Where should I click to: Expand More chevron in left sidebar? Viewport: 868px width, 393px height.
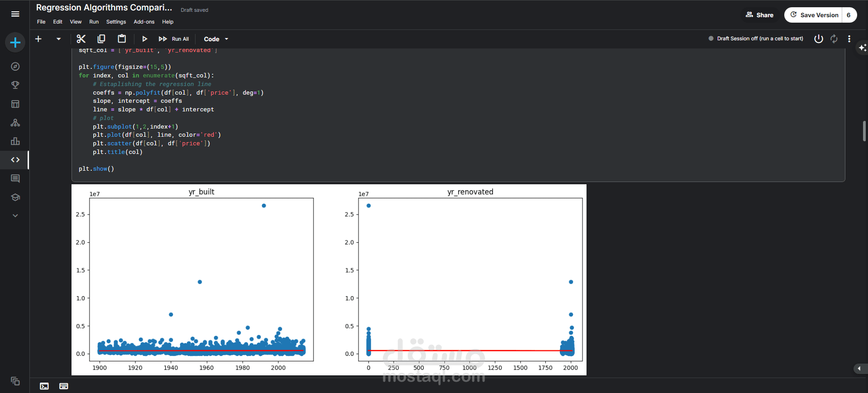coord(15,216)
